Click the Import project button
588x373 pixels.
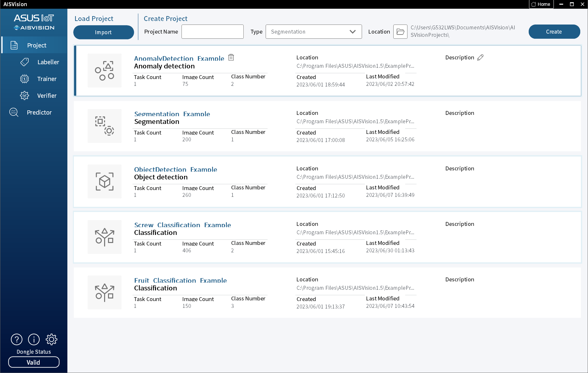tap(103, 32)
